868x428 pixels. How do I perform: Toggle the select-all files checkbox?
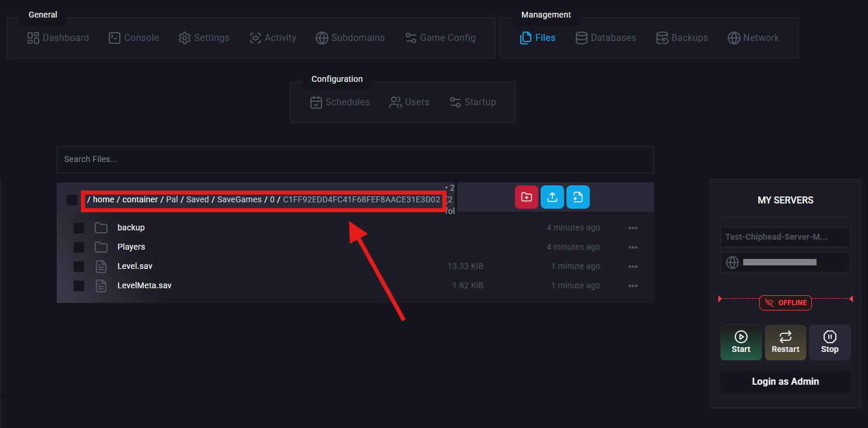(x=72, y=200)
